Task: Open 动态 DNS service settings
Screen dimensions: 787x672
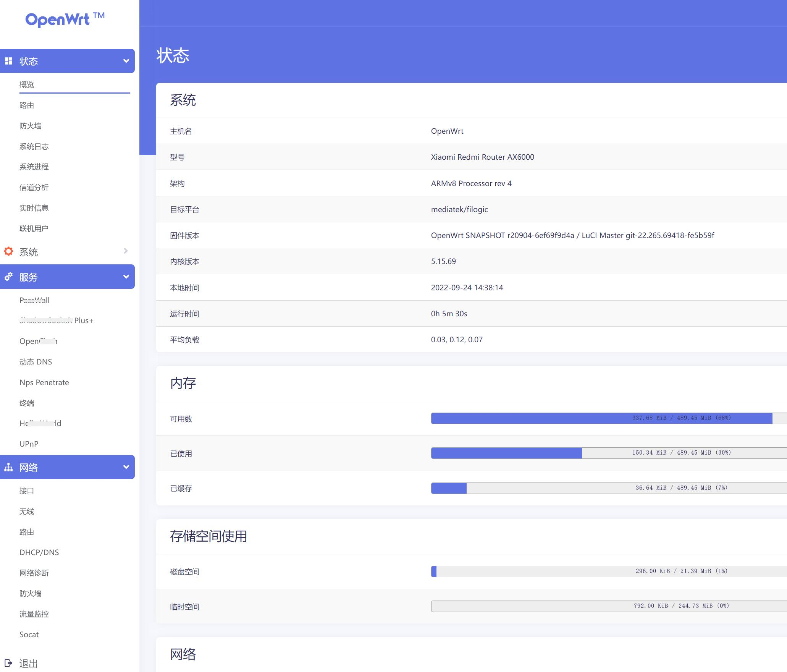Action: click(x=36, y=362)
